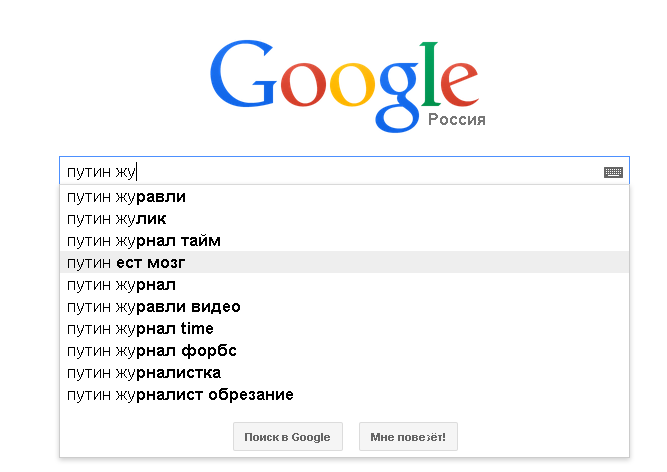
Task: Choose the plain 'путин журнал' suggestion
Action: 121,285
